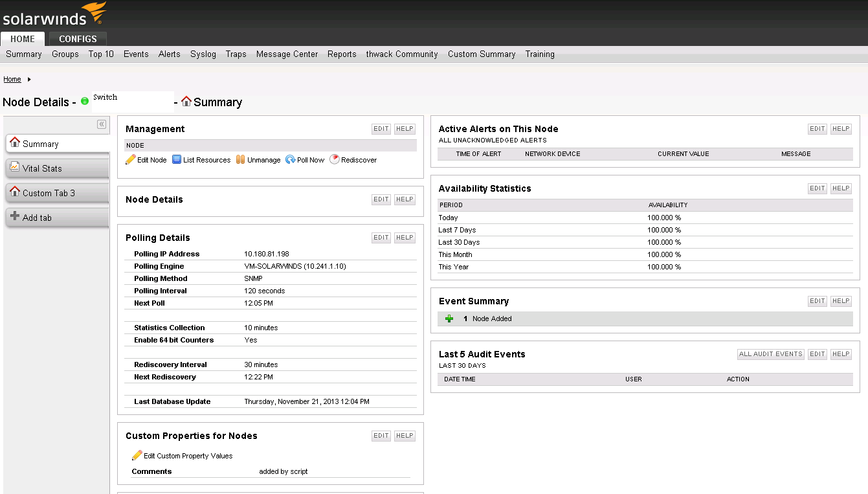The width and height of the screenshot is (868, 494).
Task: Click Edit in Last 5 Audit Events panel
Action: [818, 354]
